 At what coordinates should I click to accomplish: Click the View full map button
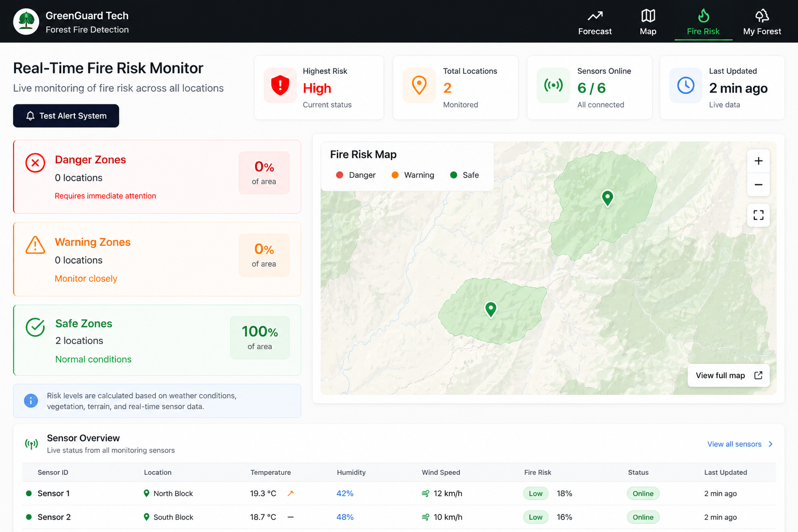729,376
